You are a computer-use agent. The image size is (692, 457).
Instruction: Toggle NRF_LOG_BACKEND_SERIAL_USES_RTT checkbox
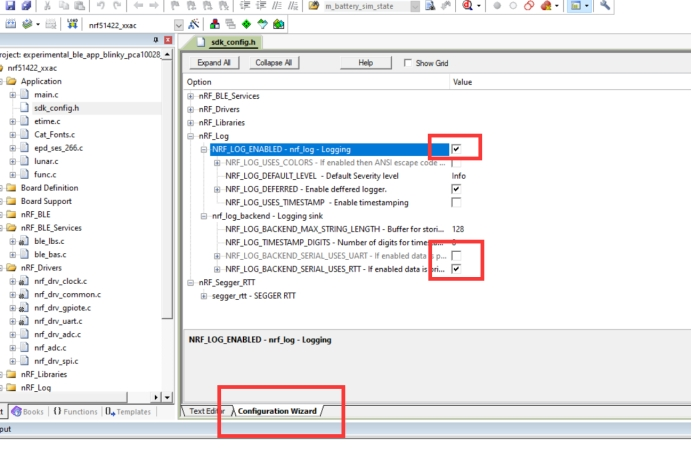pyautogui.click(x=456, y=269)
